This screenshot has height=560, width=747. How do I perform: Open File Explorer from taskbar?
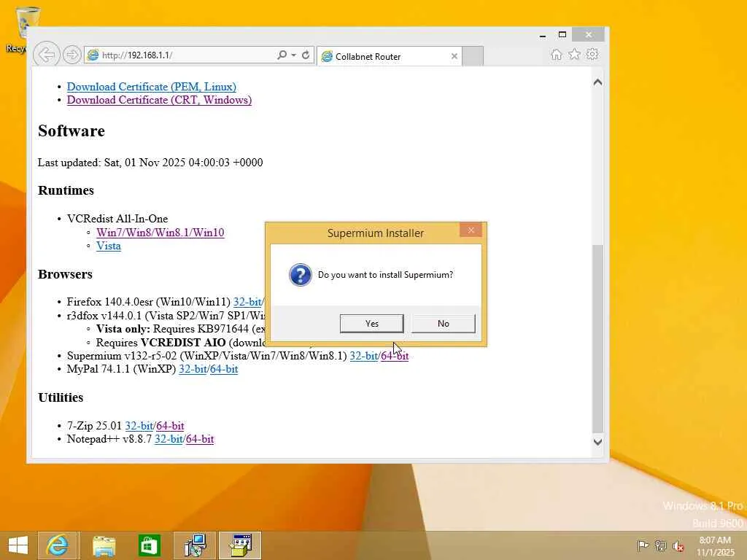tap(104, 545)
